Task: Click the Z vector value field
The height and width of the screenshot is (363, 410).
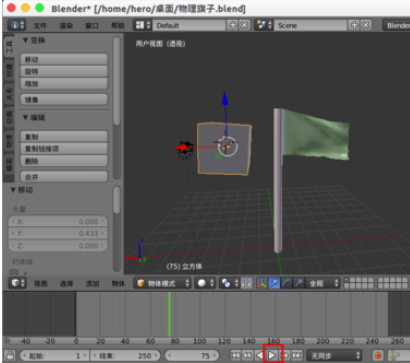Action: coord(57,245)
